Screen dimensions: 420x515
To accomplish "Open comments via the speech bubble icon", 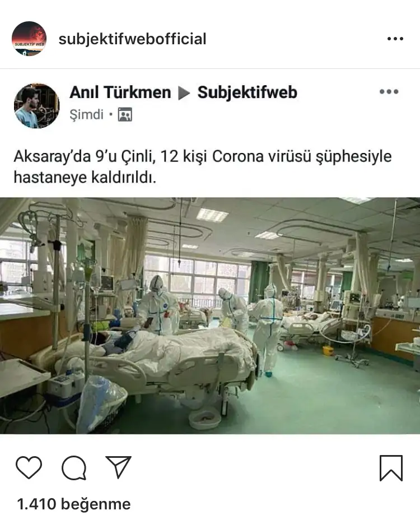I will click(74, 468).
